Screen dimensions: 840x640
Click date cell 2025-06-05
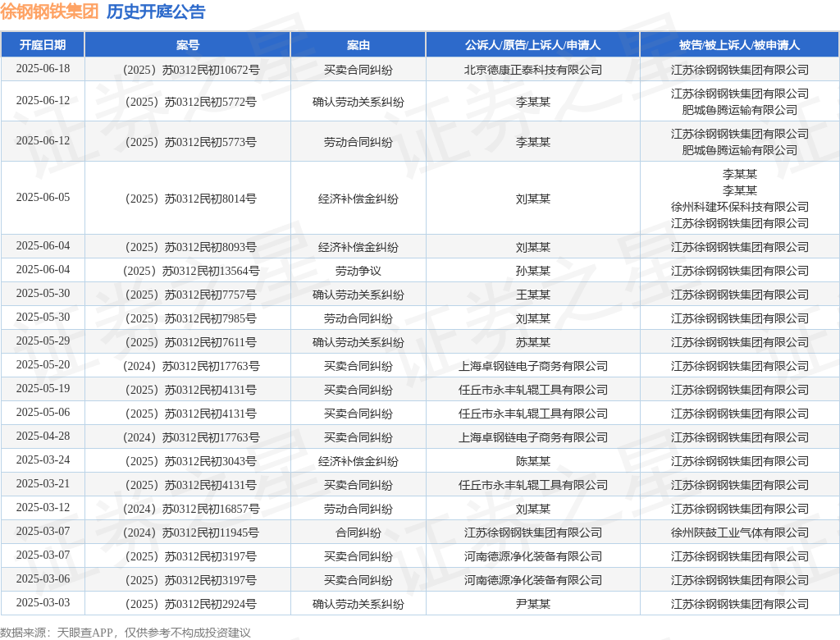tap(43, 197)
